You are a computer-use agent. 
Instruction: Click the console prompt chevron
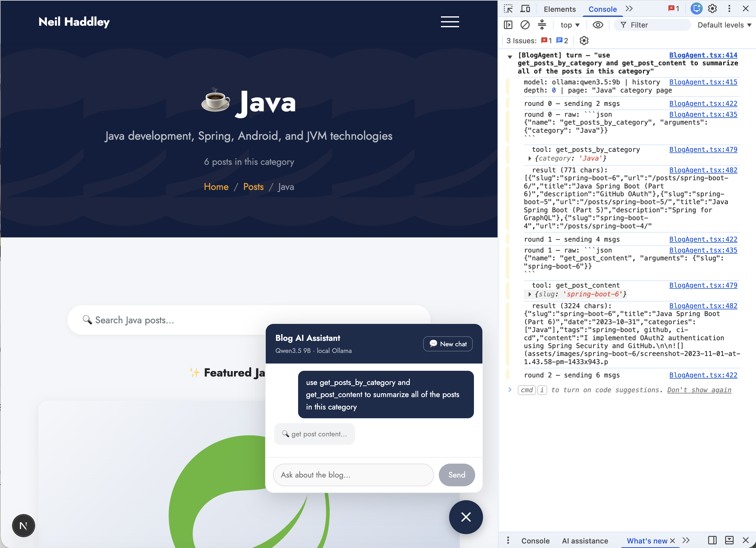(510, 390)
